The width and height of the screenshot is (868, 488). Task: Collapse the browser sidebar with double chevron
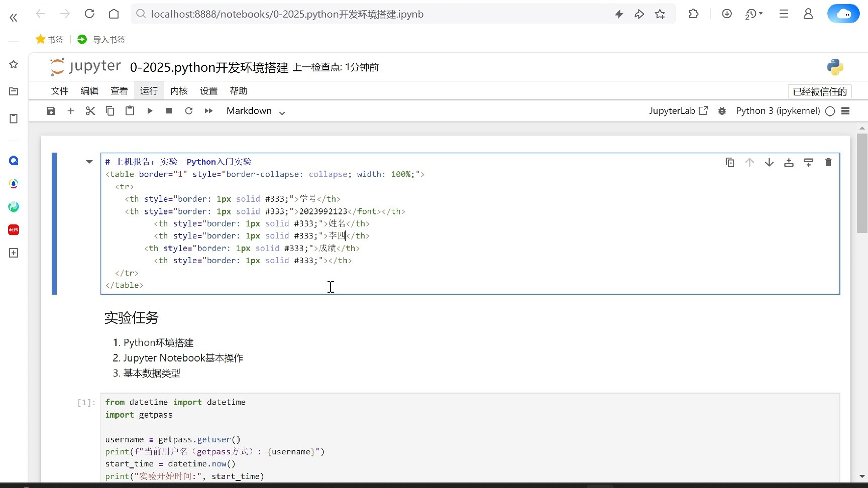[14, 18]
